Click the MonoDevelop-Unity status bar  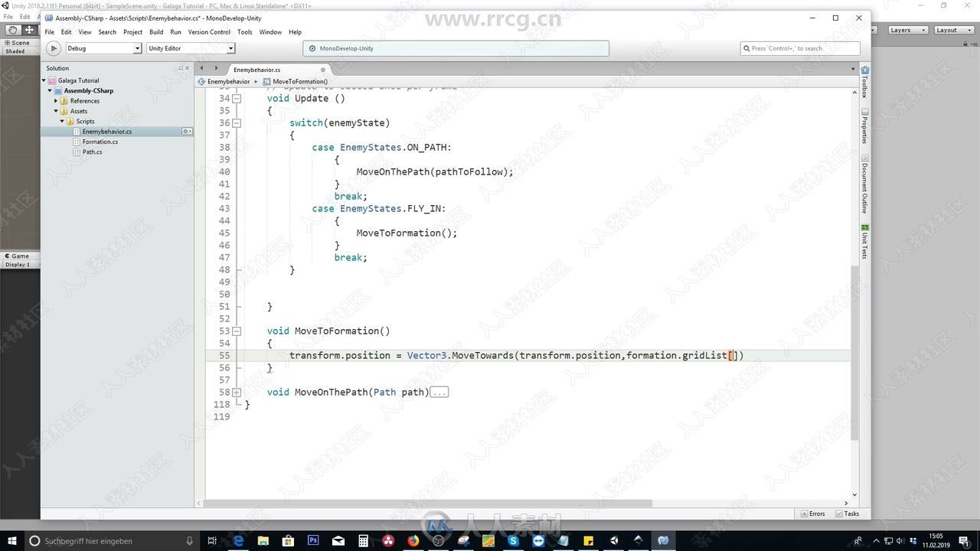(x=456, y=48)
